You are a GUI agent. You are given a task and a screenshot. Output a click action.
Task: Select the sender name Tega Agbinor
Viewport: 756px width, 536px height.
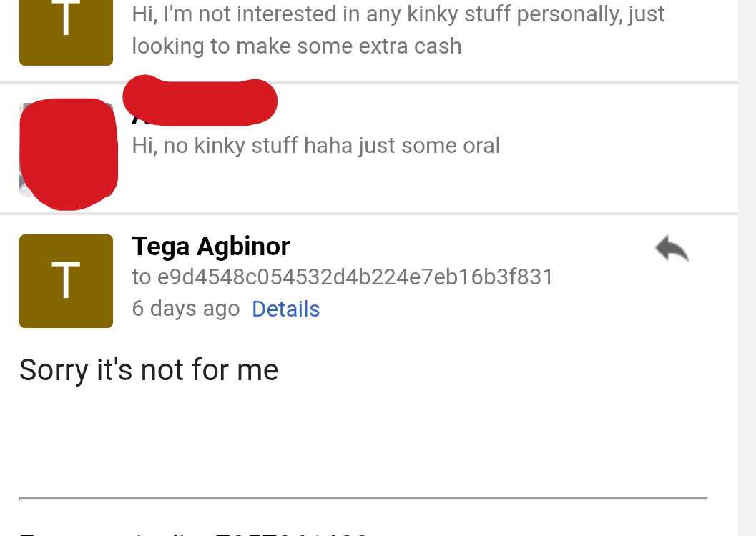pos(211,247)
